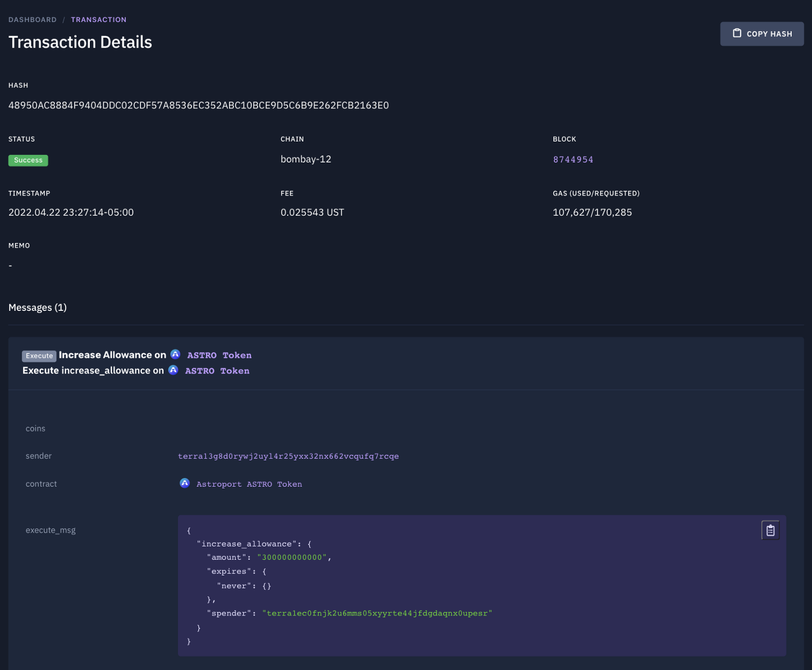Click the Astroport icon in contract row
Viewport: 812px width, 670px height.
tap(184, 483)
